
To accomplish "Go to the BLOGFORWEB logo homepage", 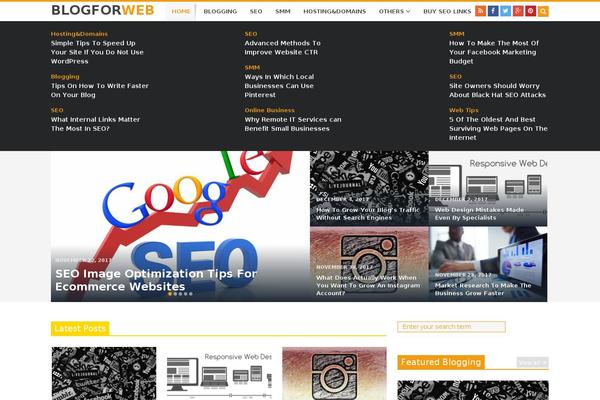I will click(x=103, y=10).
